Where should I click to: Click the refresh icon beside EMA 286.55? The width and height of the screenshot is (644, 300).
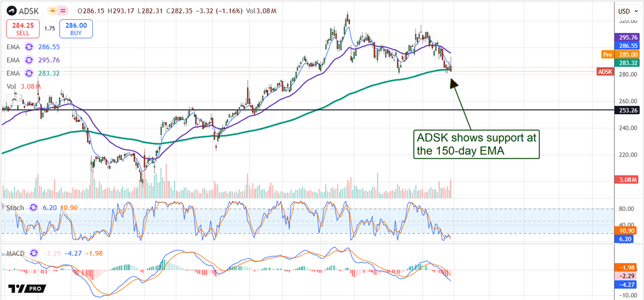click(30, 47)
